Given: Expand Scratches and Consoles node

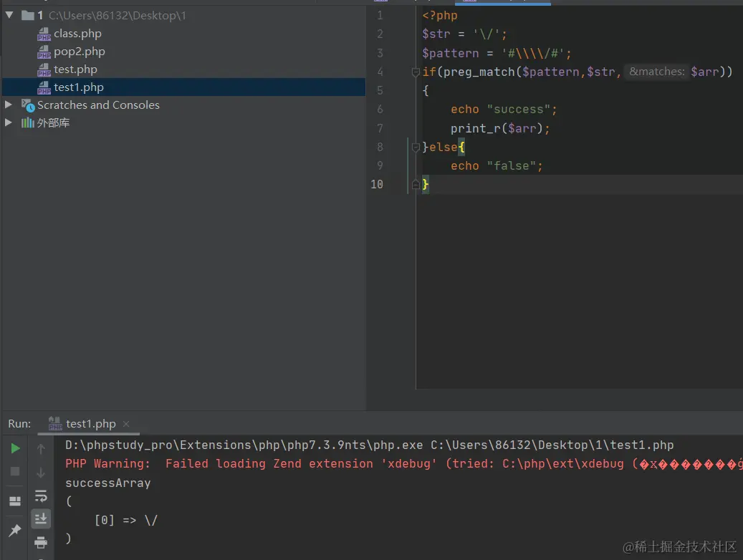Looking at the screenshot, I should [x=8, y=105].
